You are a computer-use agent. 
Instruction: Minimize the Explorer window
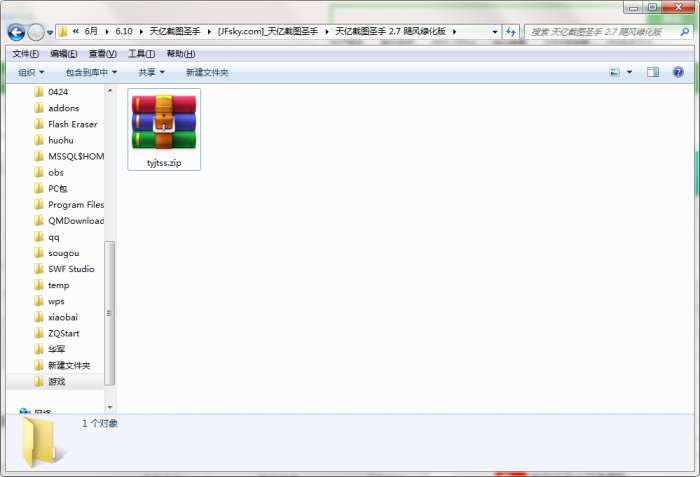point(633,7)
